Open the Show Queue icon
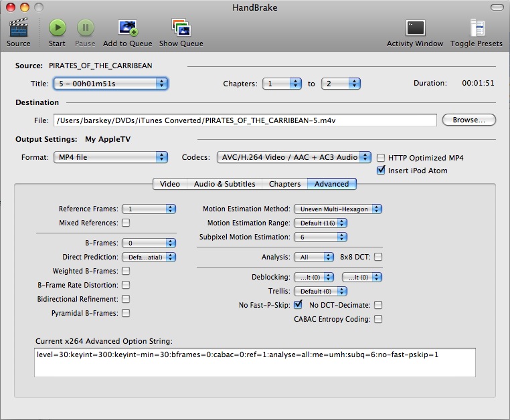 coord(181,27)
